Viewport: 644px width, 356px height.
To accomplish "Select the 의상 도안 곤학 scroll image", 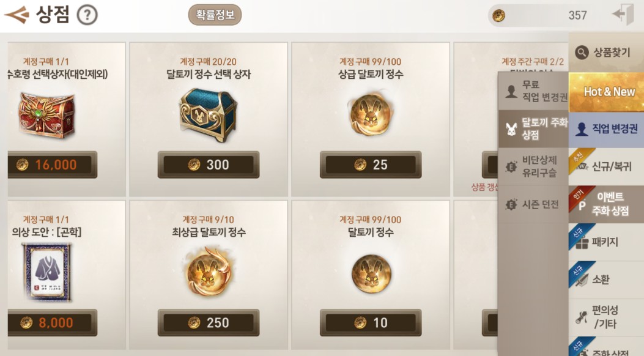I will 46,272.
